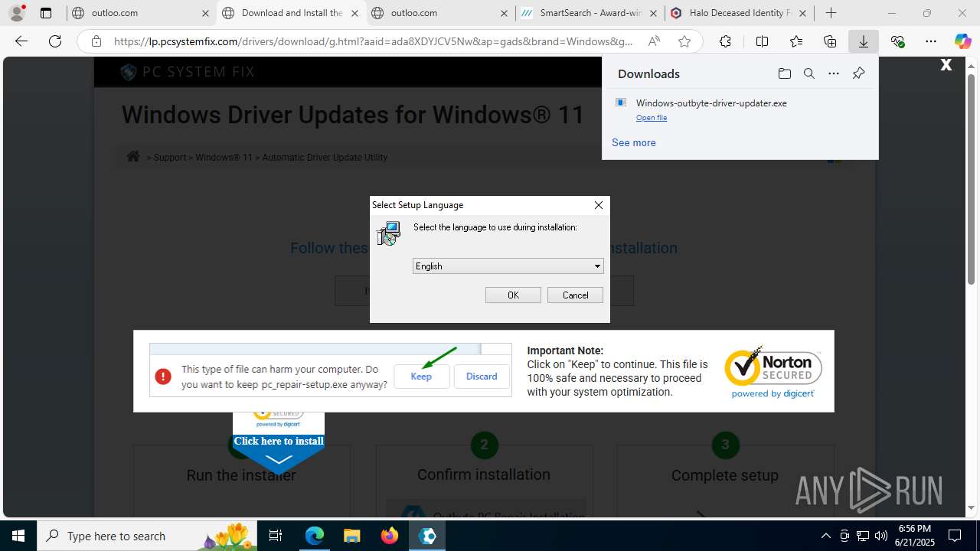Show hidden tray icons chevron
The height and width of the screenshot is (551, 980).
825,536
